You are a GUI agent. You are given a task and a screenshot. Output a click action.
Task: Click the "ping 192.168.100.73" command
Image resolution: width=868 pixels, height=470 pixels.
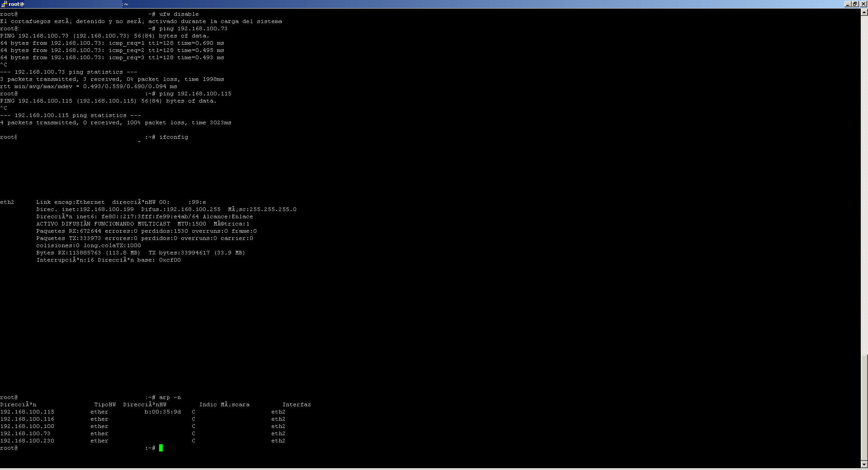pyautogui.click(x=193, y=28)
